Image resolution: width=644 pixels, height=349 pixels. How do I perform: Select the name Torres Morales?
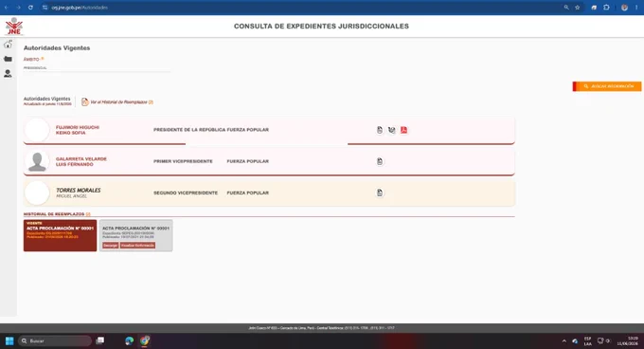click(78, 191)
